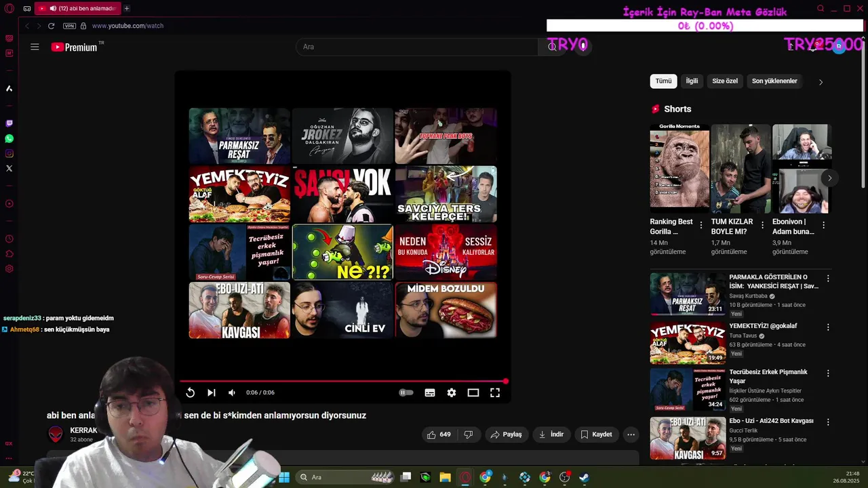Open OBS Studio from the taskbar
Viewport: 868px width, 488px height.
point(564,477)
